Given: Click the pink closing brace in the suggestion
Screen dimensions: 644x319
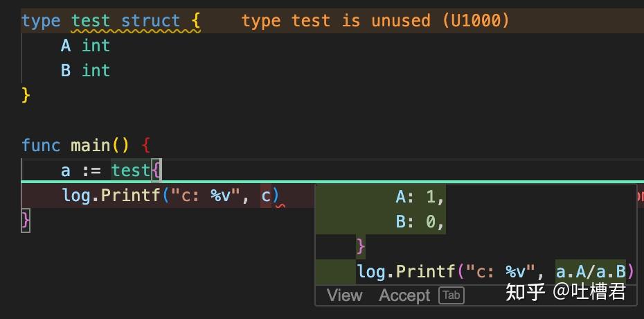Looking at the screenshot, I should [361, 247].
